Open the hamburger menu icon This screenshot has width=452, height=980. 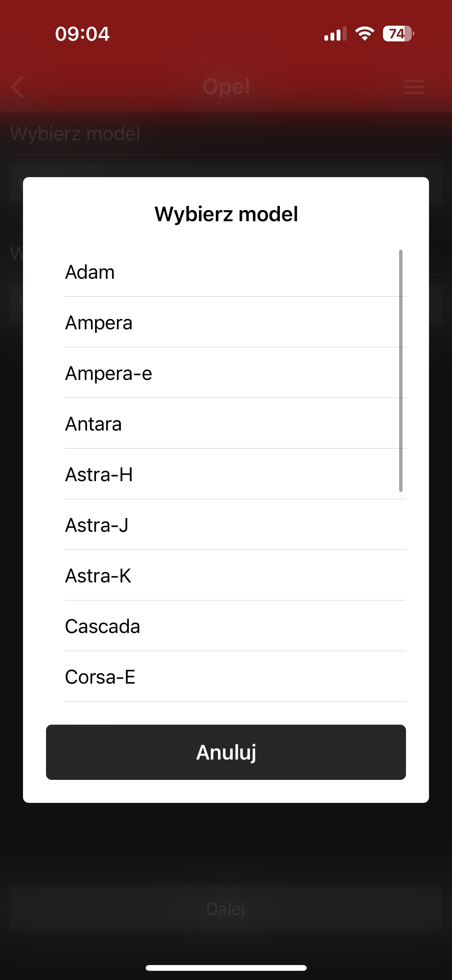tap(414, 87)
